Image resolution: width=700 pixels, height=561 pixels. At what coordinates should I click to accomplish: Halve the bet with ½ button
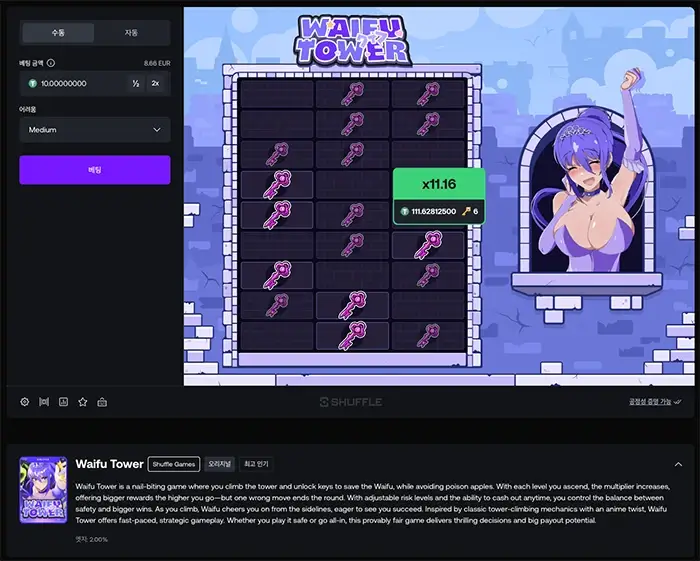click(x=136, y=83)
